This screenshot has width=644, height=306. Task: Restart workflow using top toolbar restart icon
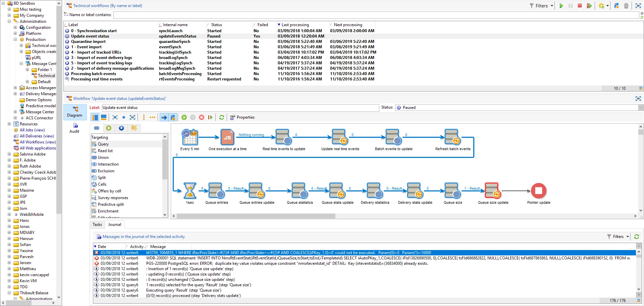589,6
